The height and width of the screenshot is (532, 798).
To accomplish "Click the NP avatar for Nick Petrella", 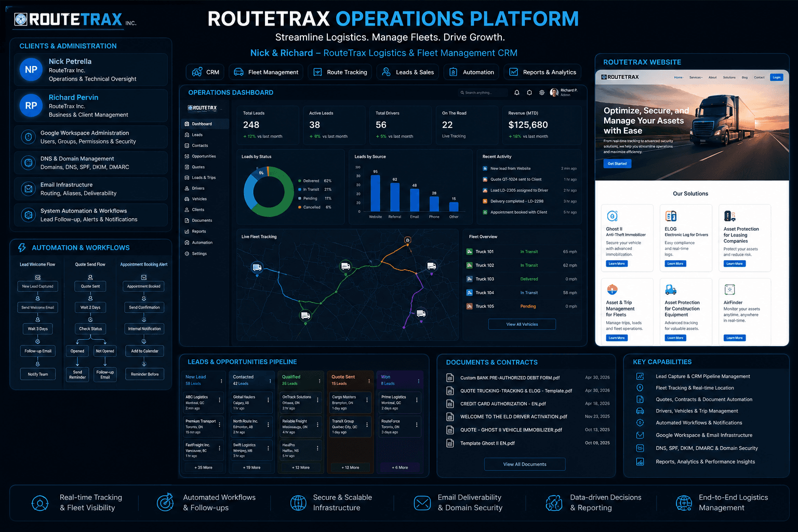I will 31,70.
